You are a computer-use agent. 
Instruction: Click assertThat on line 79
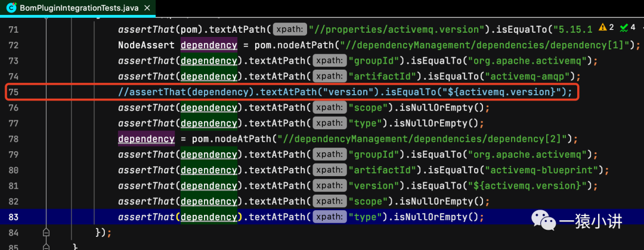pos(147,155)
